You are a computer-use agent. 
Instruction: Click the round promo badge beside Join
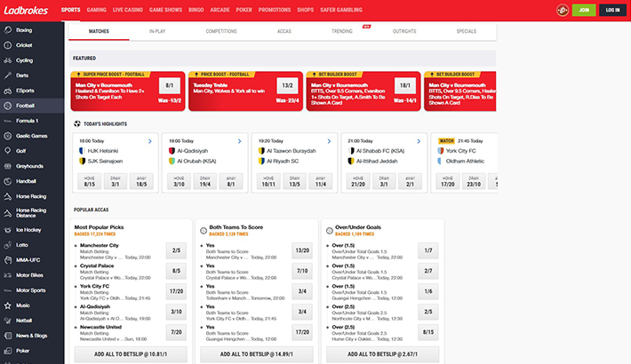click(x=563, y=10)
